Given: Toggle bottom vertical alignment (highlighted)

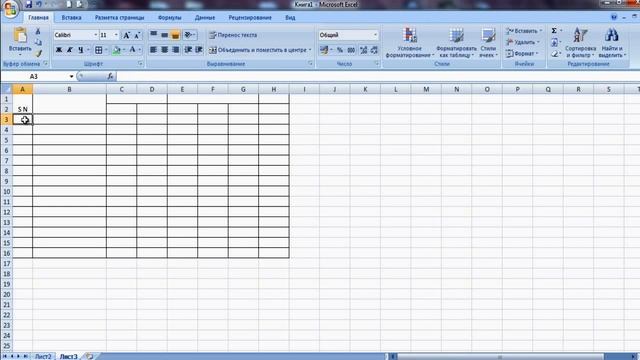Looking at the screenshot, I should click(176, 35).
